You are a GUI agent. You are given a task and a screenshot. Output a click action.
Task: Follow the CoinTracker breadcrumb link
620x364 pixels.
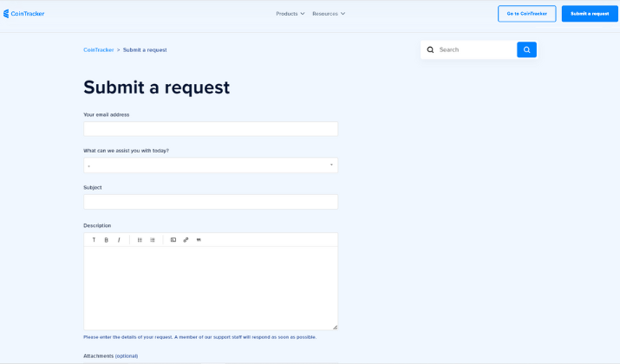pyautogui.click(x=99, y=50)
